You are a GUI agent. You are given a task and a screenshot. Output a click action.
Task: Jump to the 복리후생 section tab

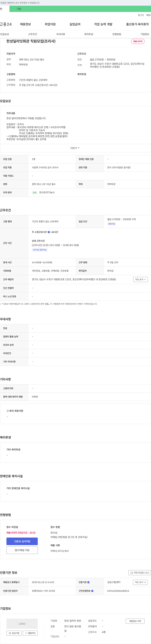pyautogui.click(x=89, y=34)
